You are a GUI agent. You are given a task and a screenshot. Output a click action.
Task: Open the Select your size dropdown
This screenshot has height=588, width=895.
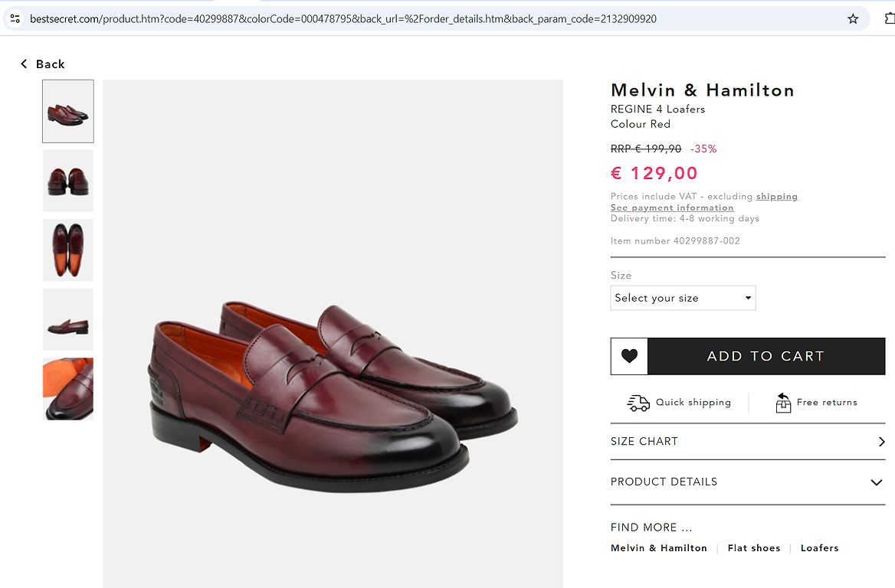[x=683, y=298]
